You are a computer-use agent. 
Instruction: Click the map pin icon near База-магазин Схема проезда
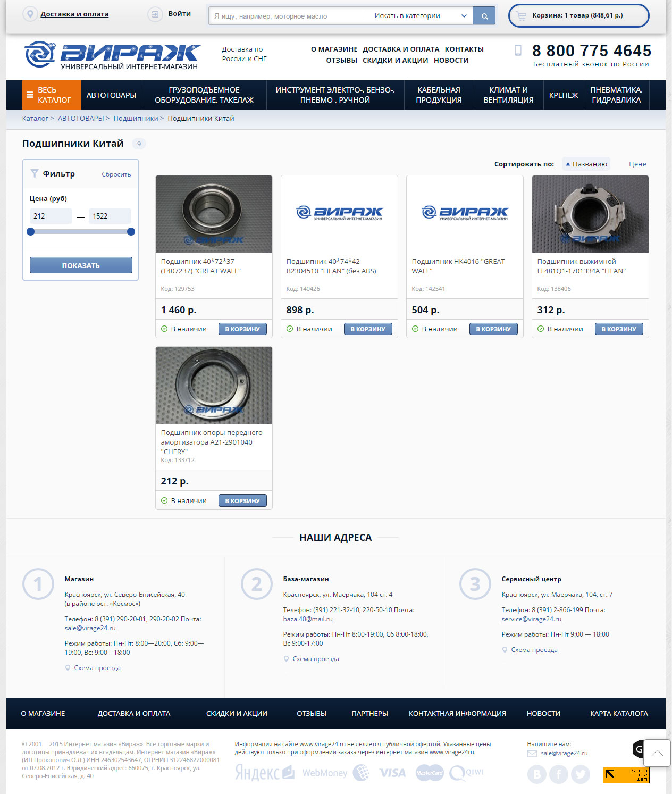(286, 659)
